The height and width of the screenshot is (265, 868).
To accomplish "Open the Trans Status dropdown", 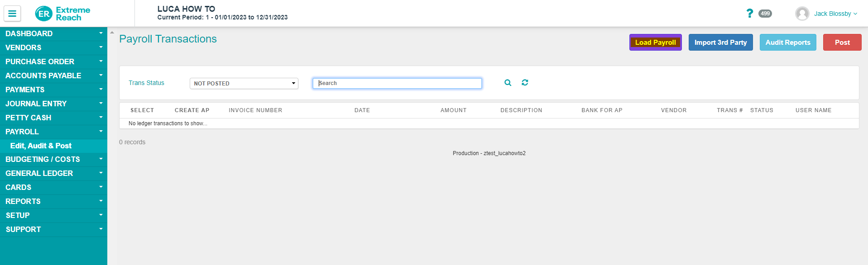I will (x=244, y=83).
